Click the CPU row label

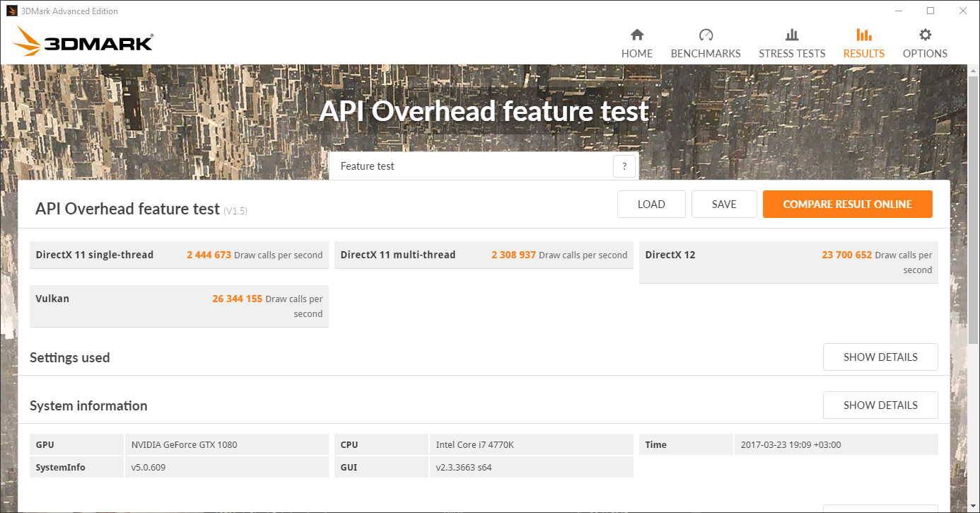(349, 445)
